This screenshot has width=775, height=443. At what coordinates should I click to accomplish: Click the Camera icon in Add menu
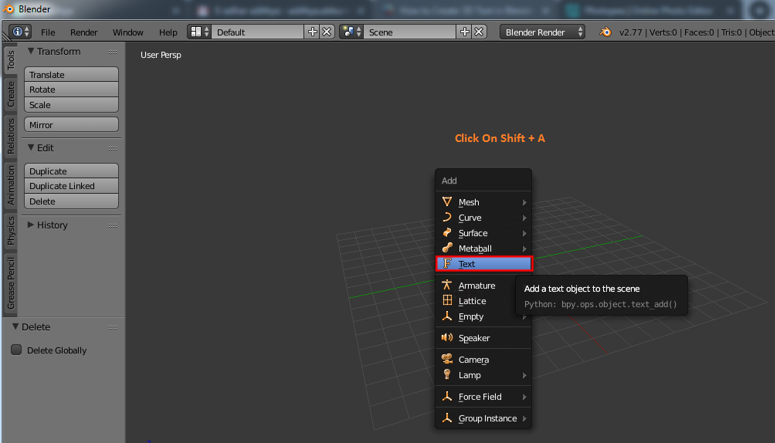pos(447,359)
